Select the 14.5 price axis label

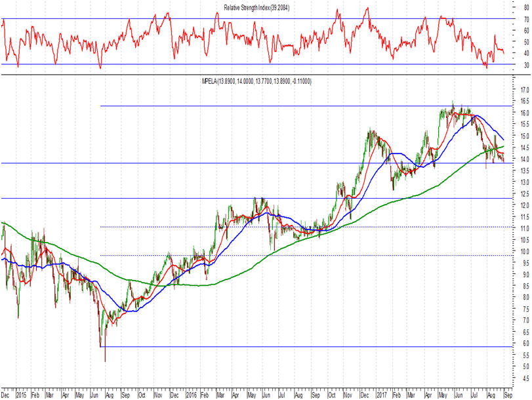(525, 148)
